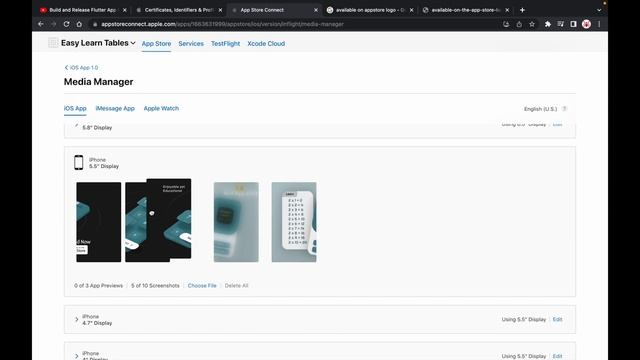This screenshot has height=360, width=640.
Task: Click the app icon beside Easy Learn Tables
Action: click(53, 43)
